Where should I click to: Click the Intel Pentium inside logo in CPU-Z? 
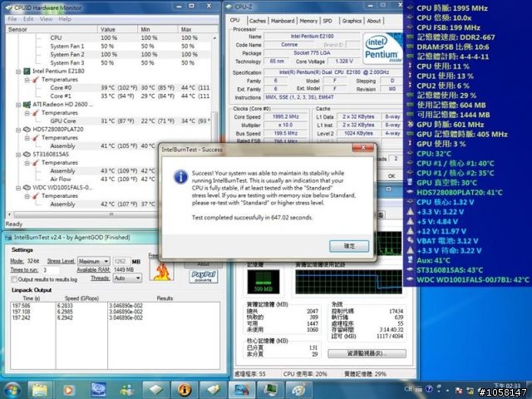382,48
